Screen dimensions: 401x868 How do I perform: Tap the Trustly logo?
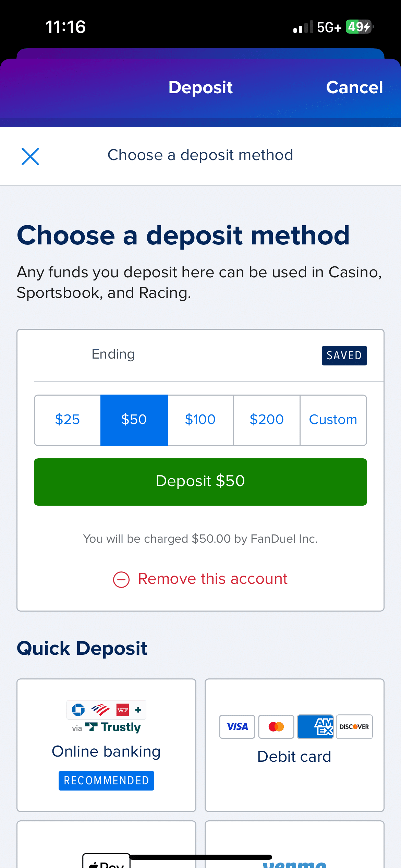pos(113,727)
